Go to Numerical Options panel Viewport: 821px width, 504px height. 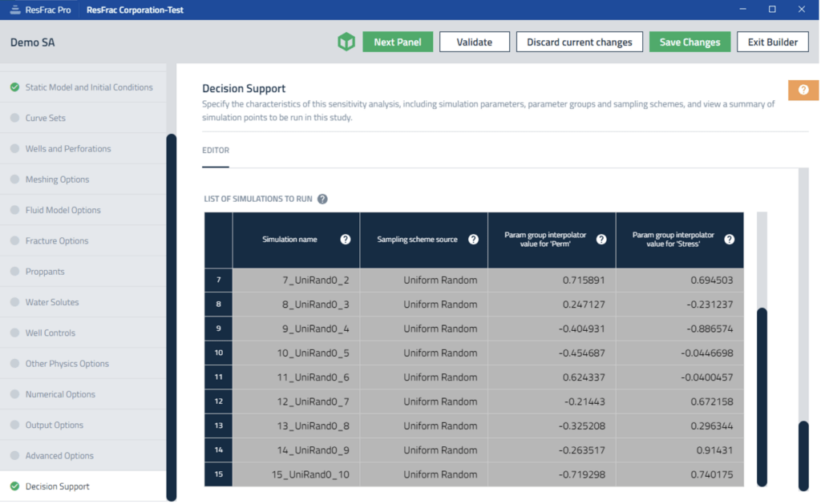coord(60,394)
